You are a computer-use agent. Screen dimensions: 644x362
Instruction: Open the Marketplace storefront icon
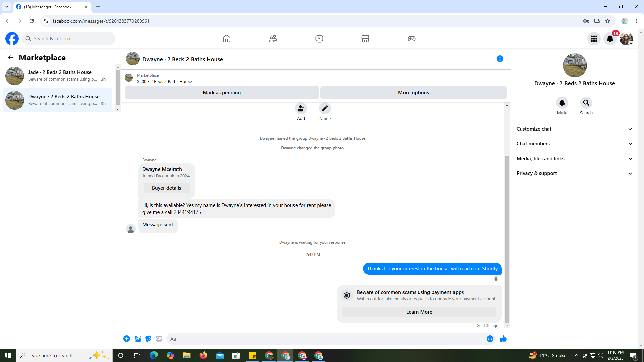[x=365, y=39]
